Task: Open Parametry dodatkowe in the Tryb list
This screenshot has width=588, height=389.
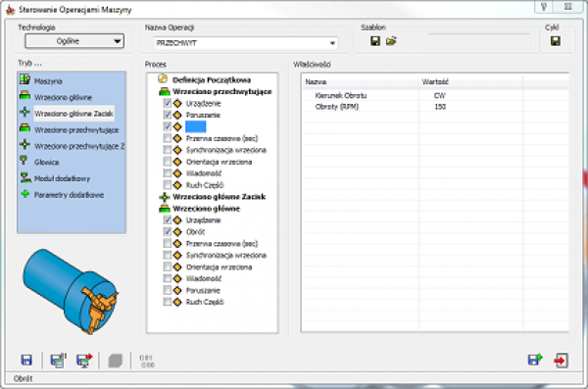Action: pos(69,195)
